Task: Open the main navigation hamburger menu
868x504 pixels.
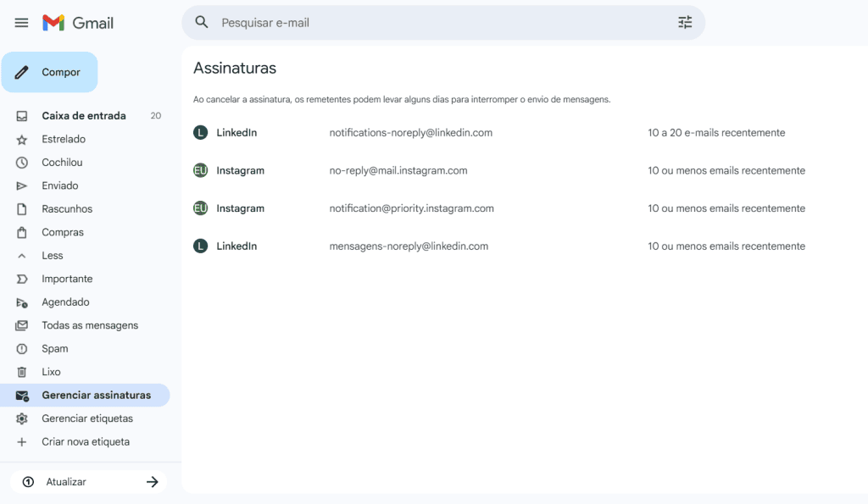Action: (x=21, y=22)
